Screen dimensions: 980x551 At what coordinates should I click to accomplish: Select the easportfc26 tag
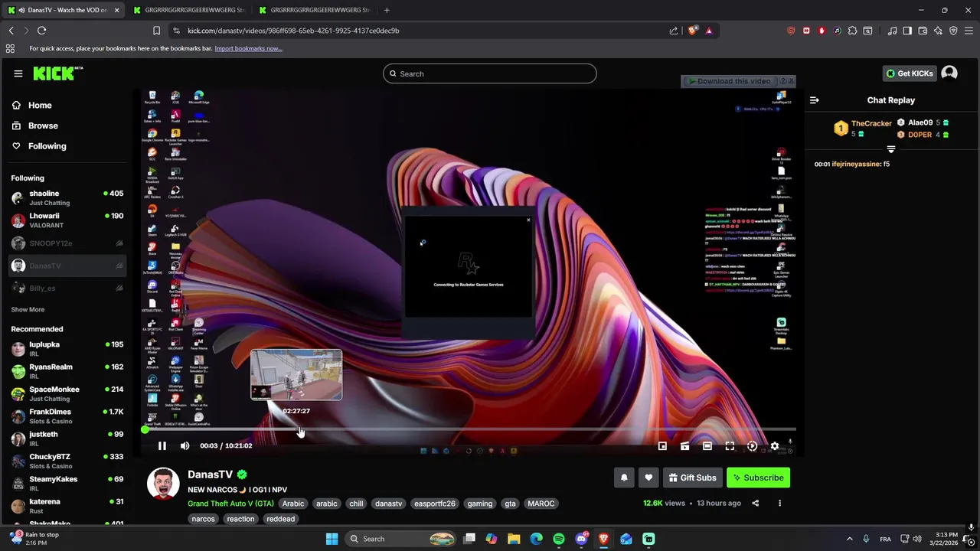click(x=435, y=504)
